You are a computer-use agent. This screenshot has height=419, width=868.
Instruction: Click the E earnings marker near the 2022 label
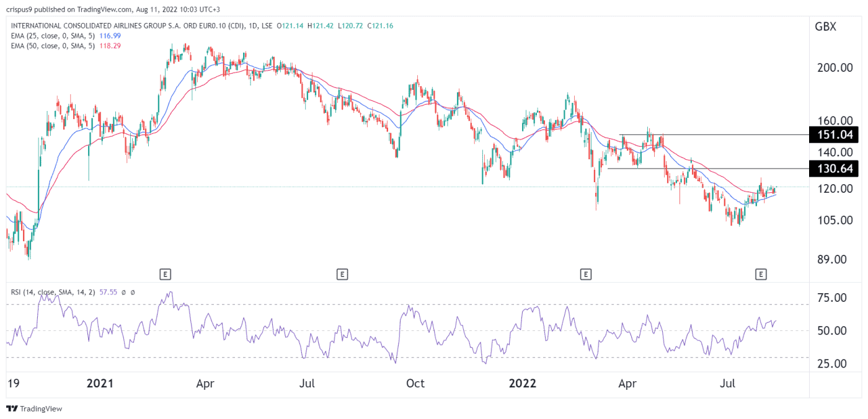587,273
